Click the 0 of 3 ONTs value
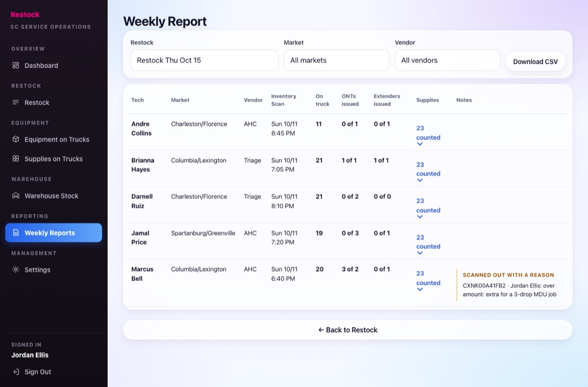Screen dimensions: 588x387 [350, 233]
